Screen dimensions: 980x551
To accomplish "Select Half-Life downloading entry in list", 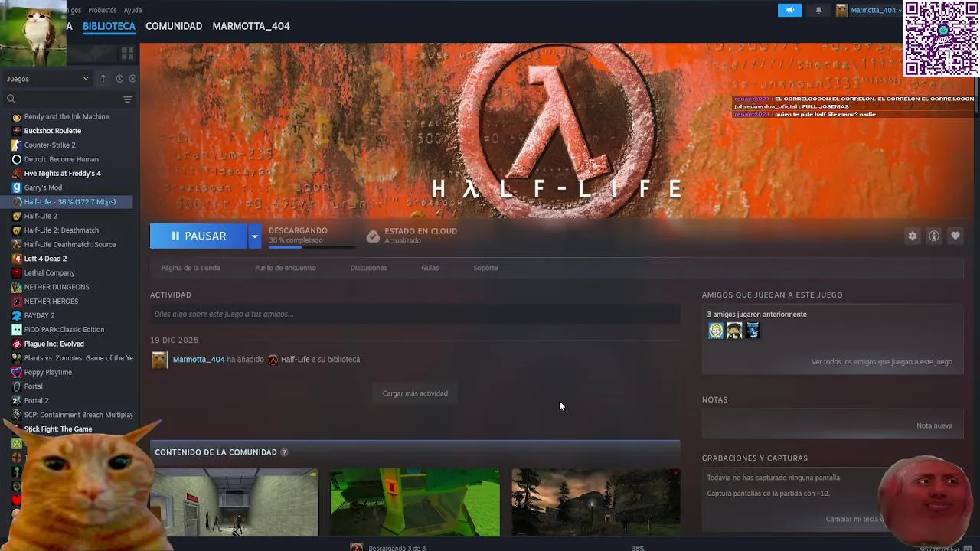I will coord(69,202).
